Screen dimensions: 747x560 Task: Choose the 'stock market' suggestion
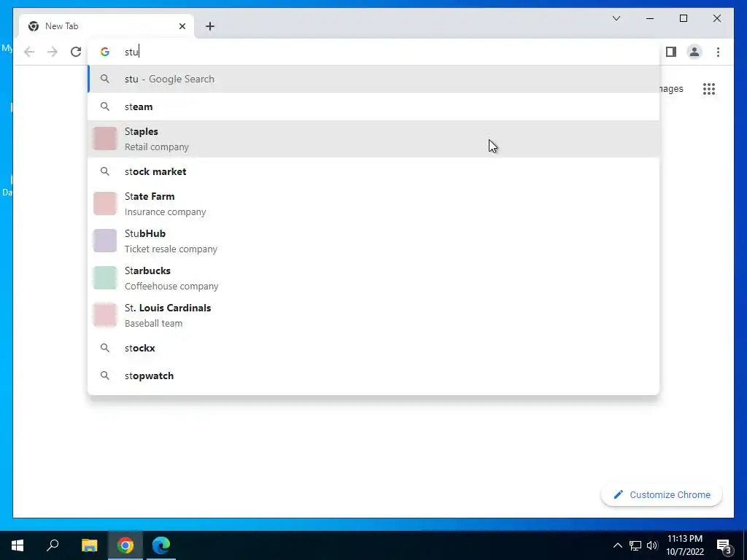click(373, 171)
